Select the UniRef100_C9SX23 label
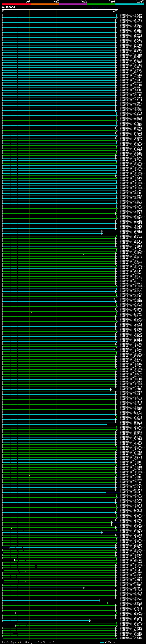The height and width of the screenshot is (644, 146). coord(131,361)
